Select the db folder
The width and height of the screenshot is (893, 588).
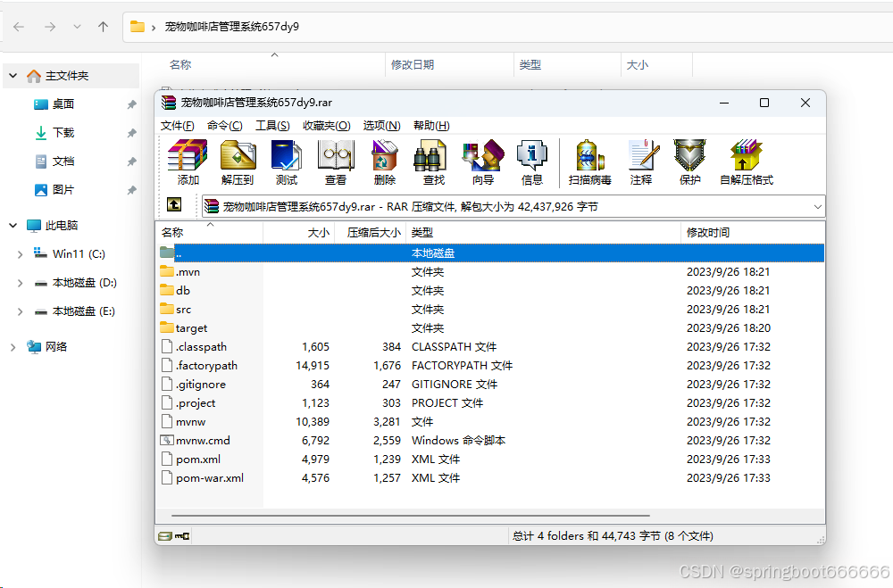182,290
